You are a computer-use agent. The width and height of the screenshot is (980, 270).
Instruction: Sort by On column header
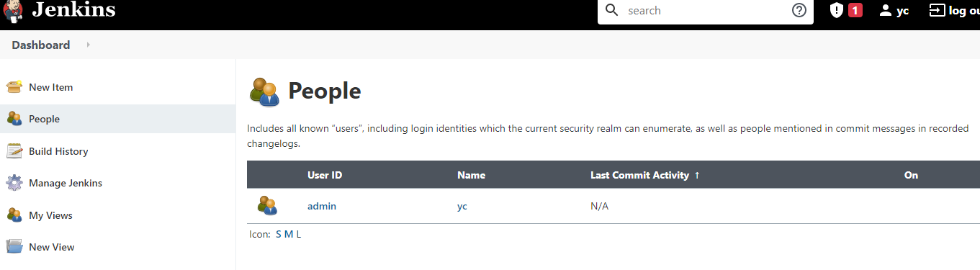(911, 175)
